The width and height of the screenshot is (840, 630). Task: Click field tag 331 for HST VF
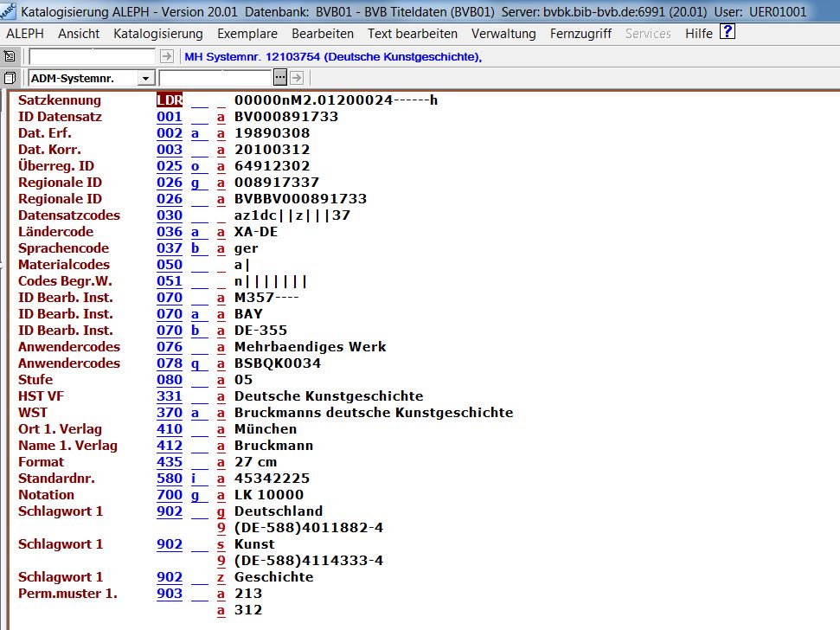(170, 396)
